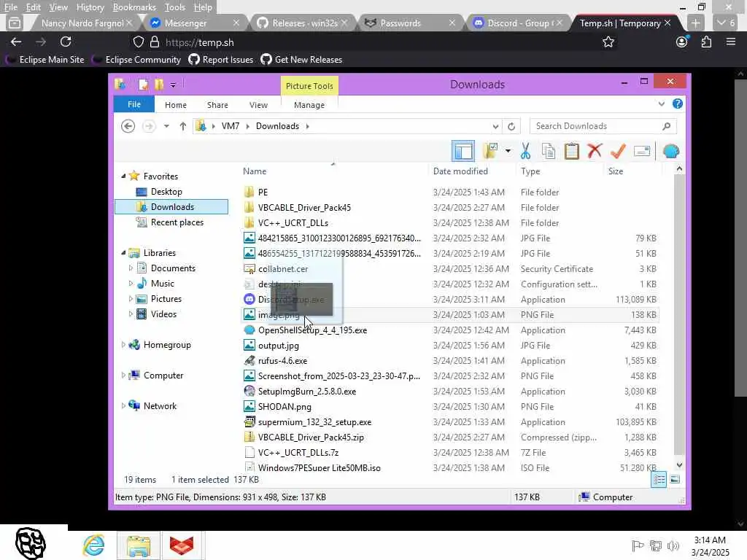
Task: Open the folder options toolbar icon
Action: coord(490,151)
